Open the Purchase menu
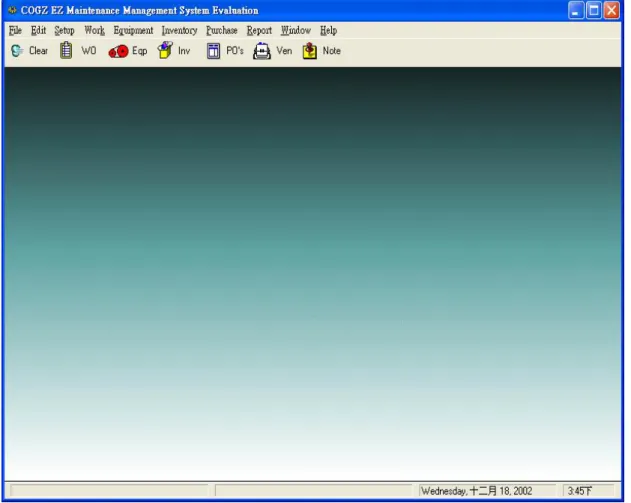This screenshot has width=631, height=503. pyautogui.click(x=222, y=31)
